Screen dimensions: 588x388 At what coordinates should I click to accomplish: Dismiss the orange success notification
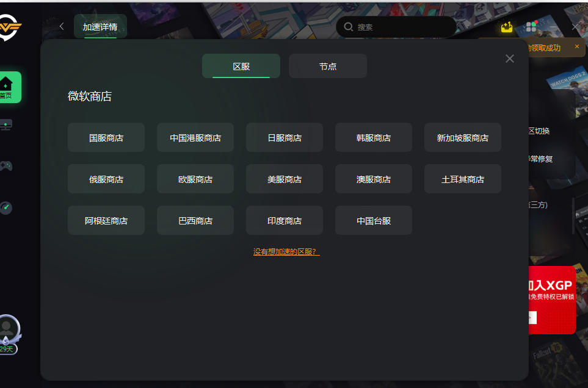577,46
